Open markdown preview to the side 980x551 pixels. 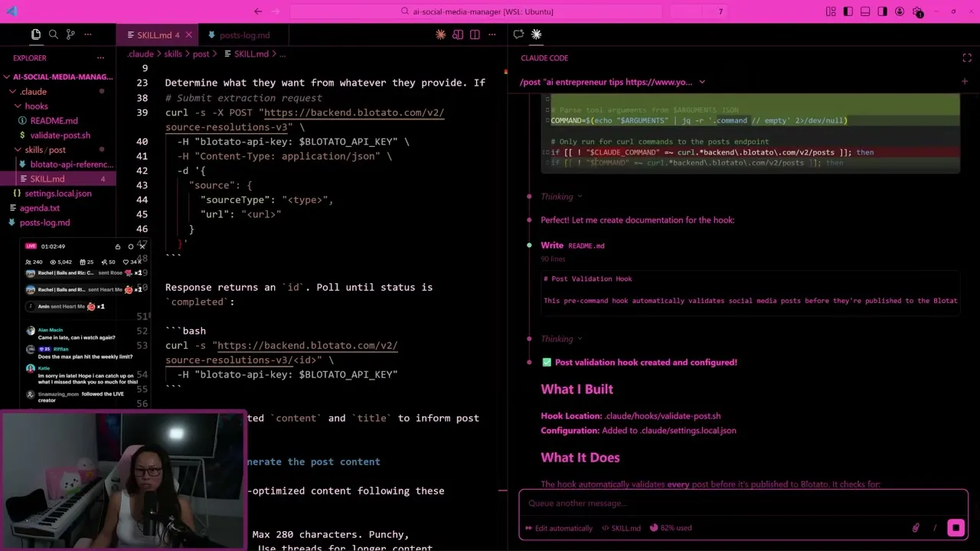tap(458, 34)
